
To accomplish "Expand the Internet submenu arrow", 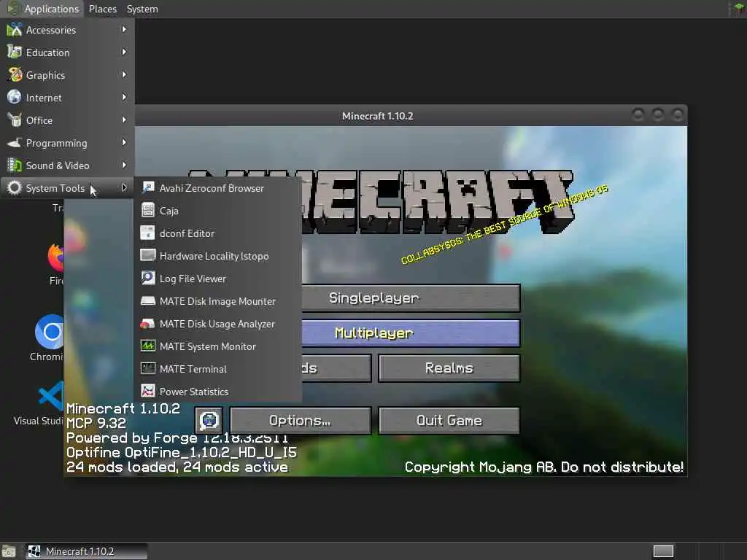I will (124, 97).
